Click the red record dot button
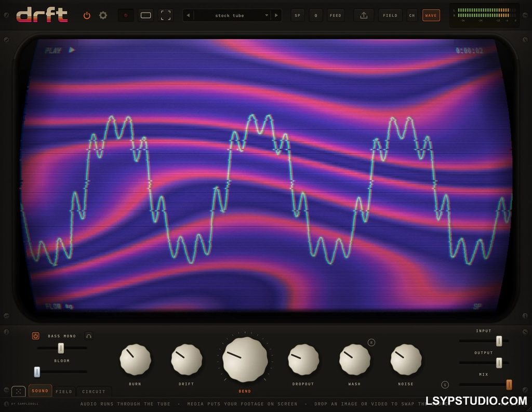 tap(126, 15)
